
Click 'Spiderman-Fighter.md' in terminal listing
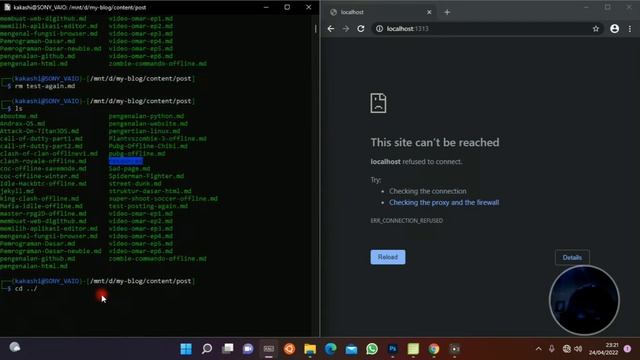click(x=146, y=176)
